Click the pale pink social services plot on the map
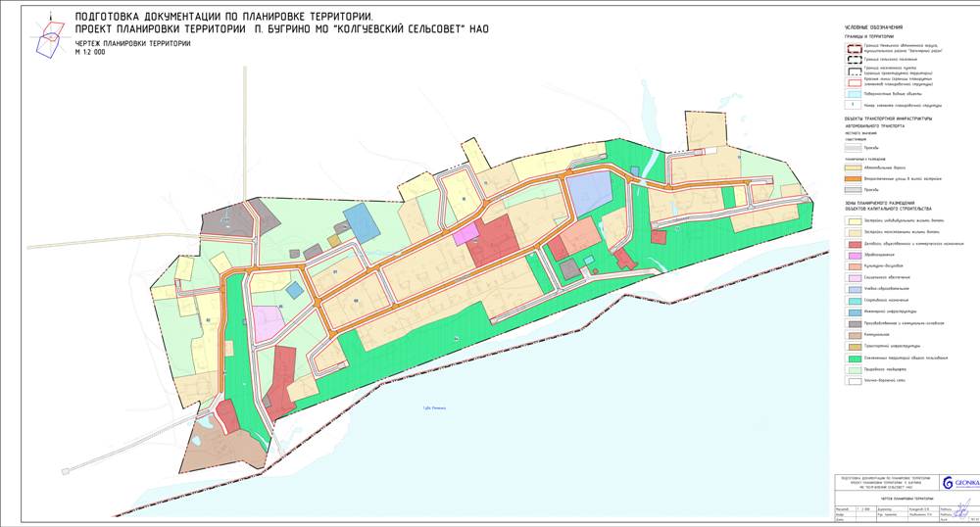This screenshot has height=527, width=980. tap(269, 323)
